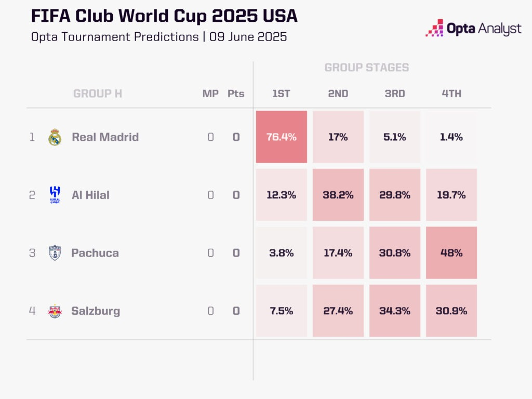Click the Pachuca team name
Screen dimensions: 532x399
pos(95,253)
